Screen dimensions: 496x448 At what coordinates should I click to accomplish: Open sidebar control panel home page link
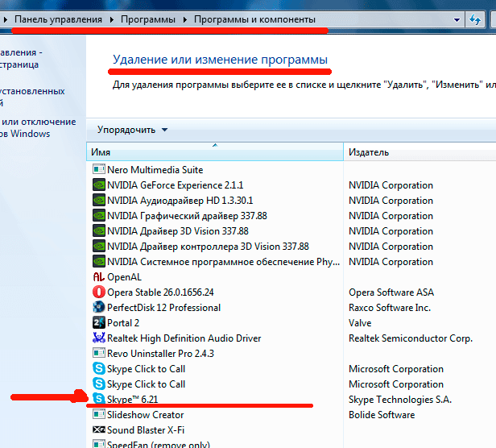coord(21,59)
